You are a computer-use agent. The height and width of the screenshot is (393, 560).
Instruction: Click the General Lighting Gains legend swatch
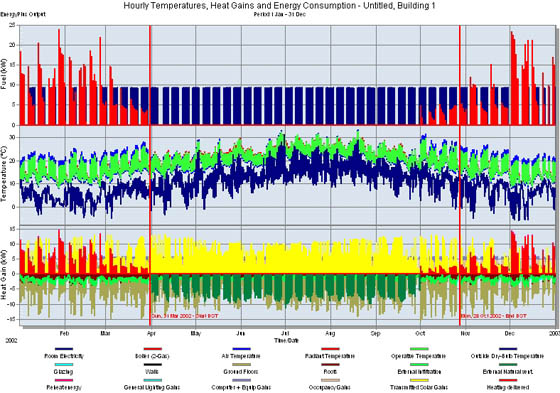tap(152, 380)
